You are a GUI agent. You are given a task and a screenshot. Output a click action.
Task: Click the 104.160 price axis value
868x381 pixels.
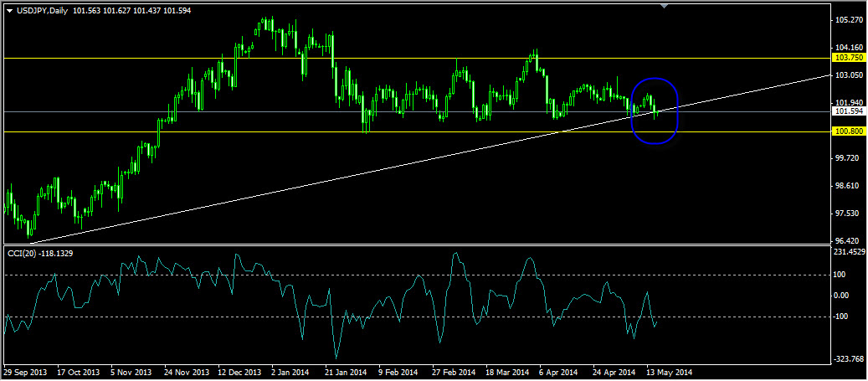point(850,48)
